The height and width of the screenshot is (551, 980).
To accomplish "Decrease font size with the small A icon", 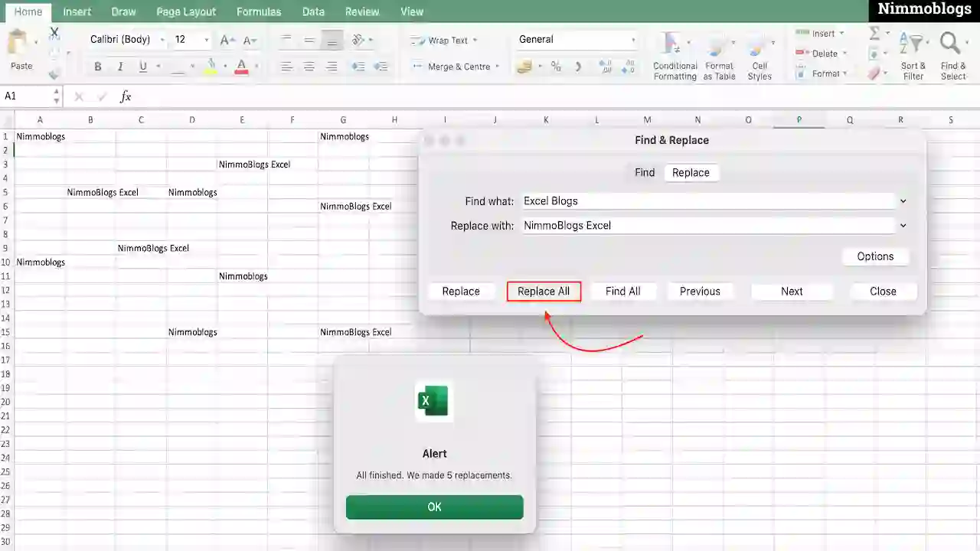I will [250, 40].
